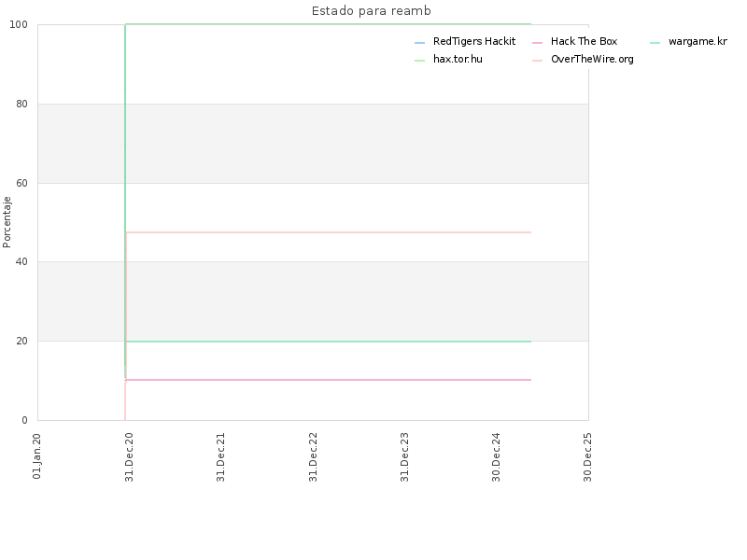Image resolution: width=747 pixels, height=560 pixels.
Task: Toggle the wargame.kr series label
Action: (698, 41)
